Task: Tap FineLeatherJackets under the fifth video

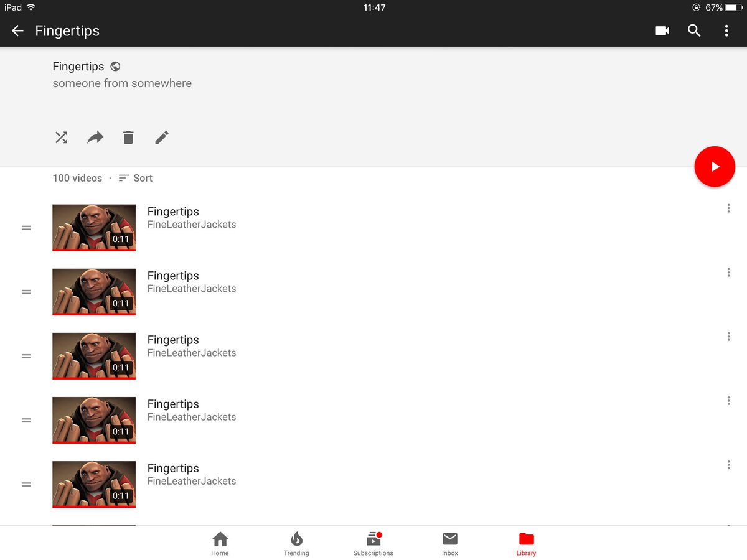Action: [x=192, y=481]
